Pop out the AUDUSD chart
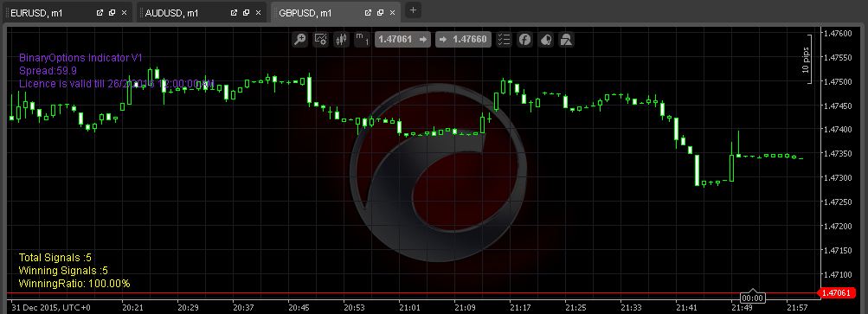 click(x=235, y=13)
